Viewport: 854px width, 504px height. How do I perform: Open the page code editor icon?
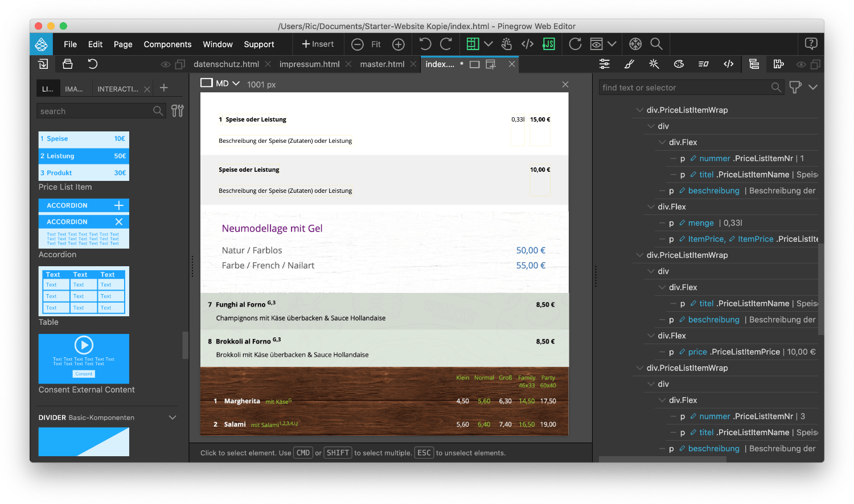[527, 44]
